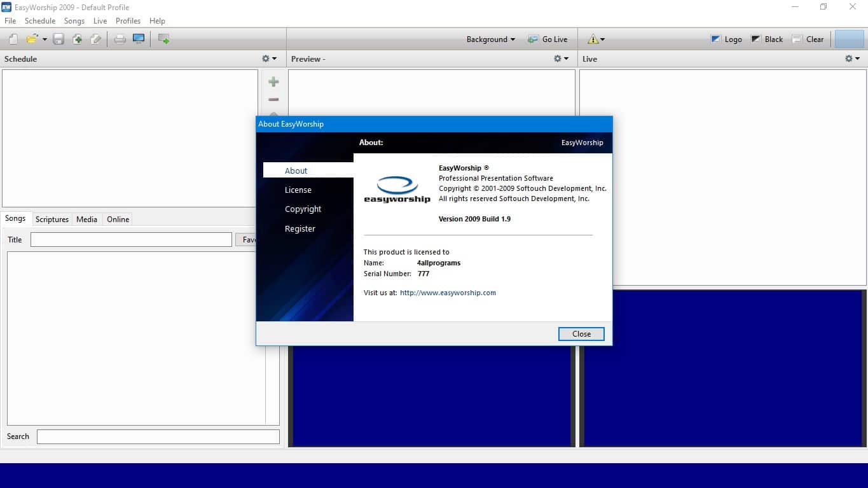Click the Close button in About dialog
This screenshot has width=868, height=488.
point(581,333)
